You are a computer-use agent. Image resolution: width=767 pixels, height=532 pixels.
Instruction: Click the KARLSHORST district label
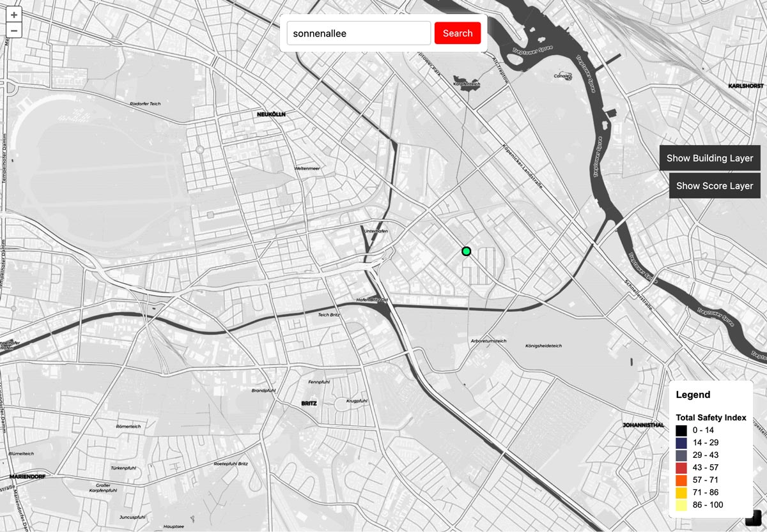(746, 86)
